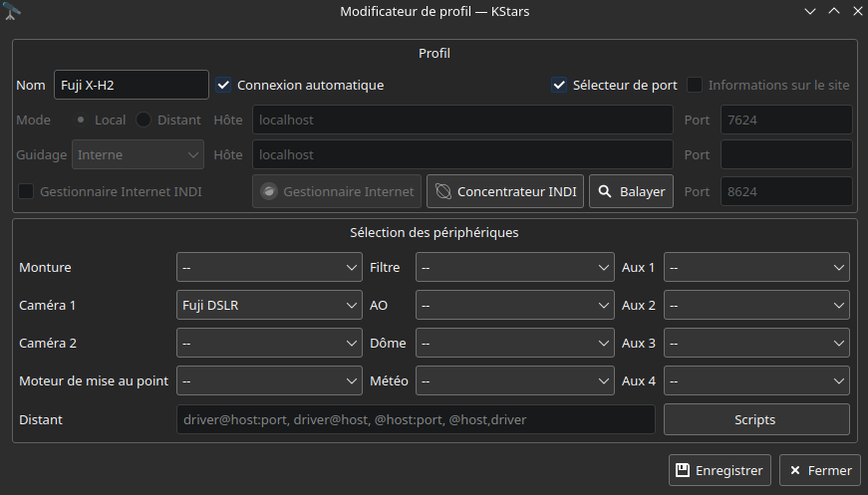Screen dimensions: 868x495
Task: Expand the Dôme selection dropdown
Action: pos(514,343)
